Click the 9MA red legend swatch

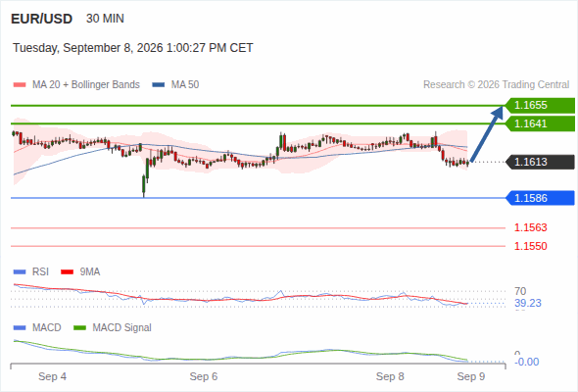pos(67,272)
